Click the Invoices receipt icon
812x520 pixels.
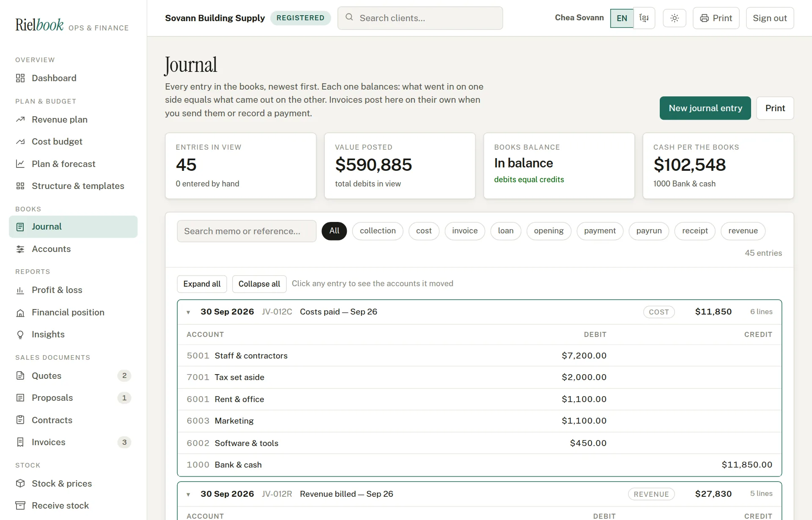20,442
